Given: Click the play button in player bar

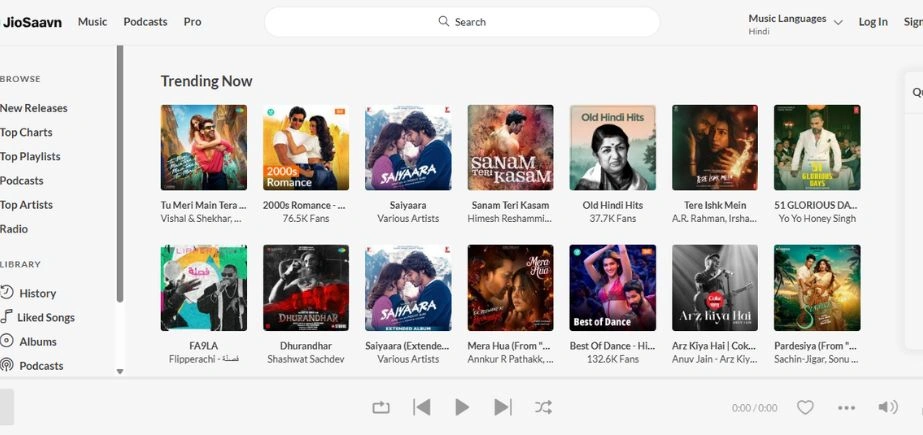Looking at the screenshot, I should click(x=461, y=407).
